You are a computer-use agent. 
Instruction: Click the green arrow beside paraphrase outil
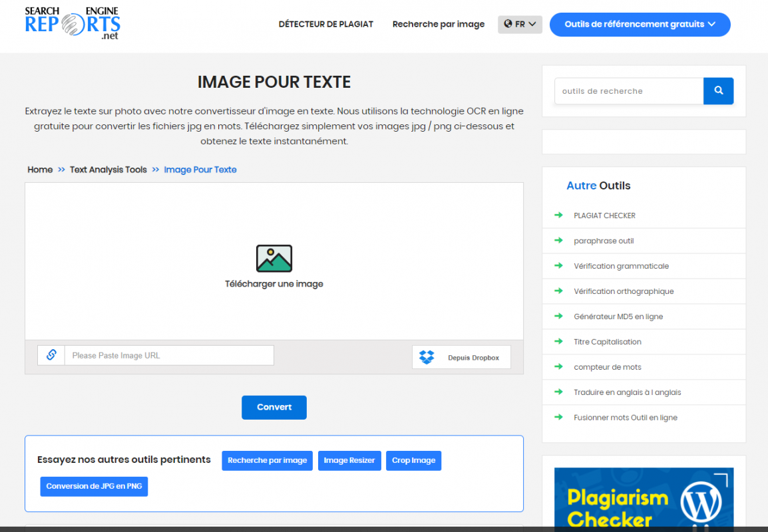558,240
